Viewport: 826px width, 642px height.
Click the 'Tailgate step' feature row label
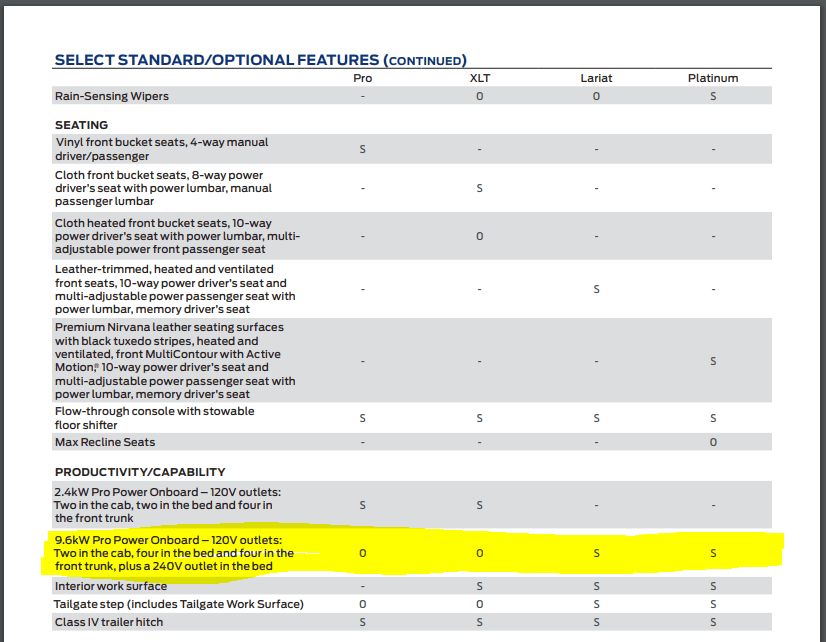click(179, 604)
